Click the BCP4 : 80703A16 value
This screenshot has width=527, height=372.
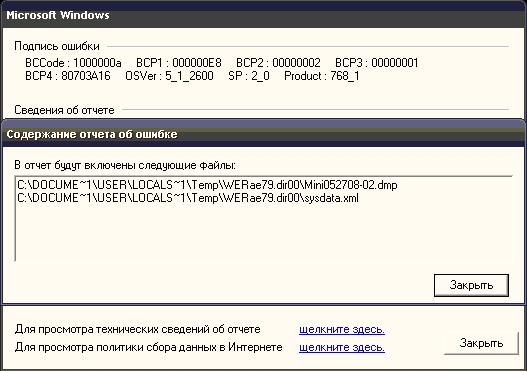pyautogui.click(x=68, y=76)
